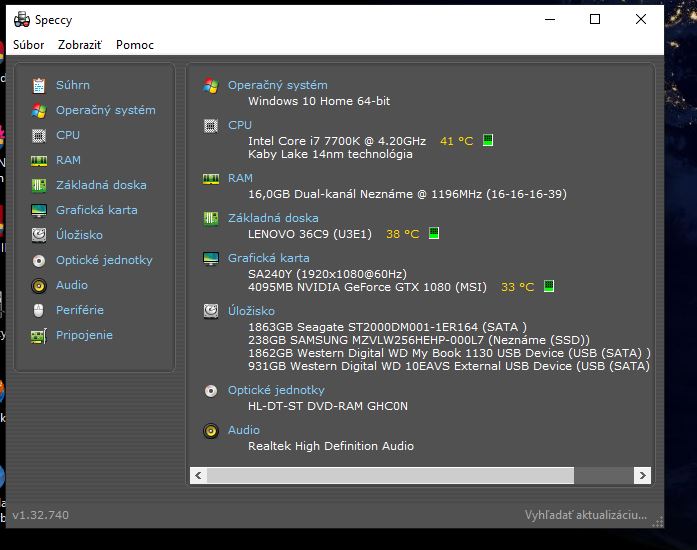The width and height of the screenshot is (697, 550).
Task: Select Úložisko in the sidebar
Action: pyautogui.click(x=79, y=235)
